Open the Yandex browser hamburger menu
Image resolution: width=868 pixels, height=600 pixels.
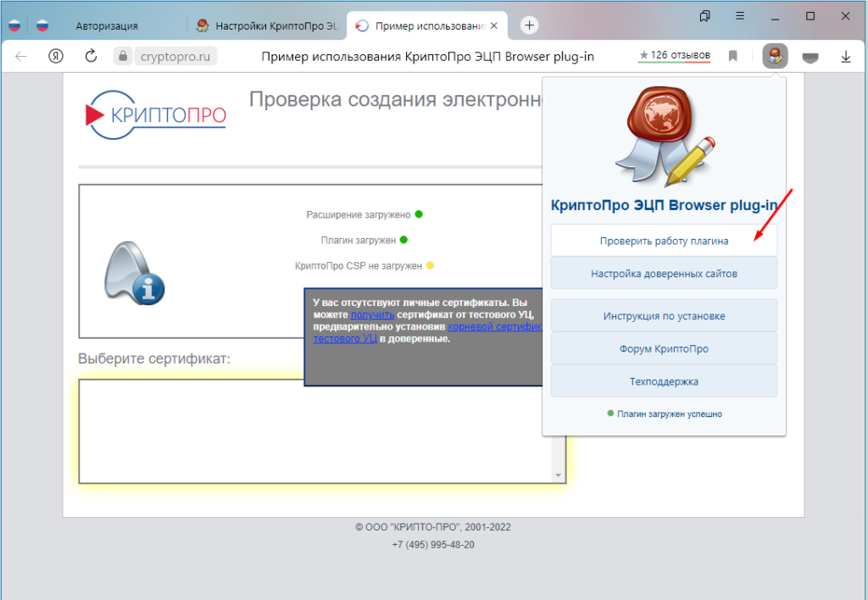pyautogui.click(x=740, y=16)
